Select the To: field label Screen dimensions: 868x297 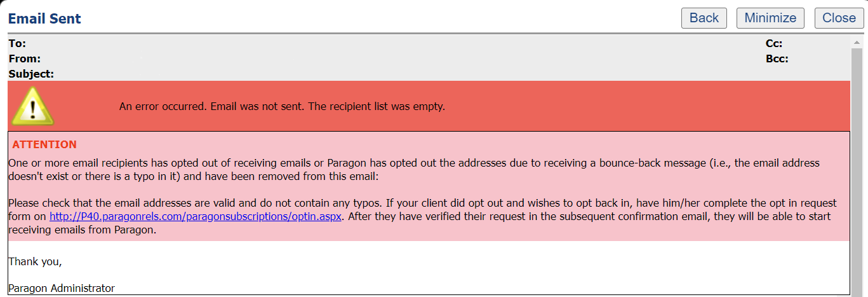(17, 43)
